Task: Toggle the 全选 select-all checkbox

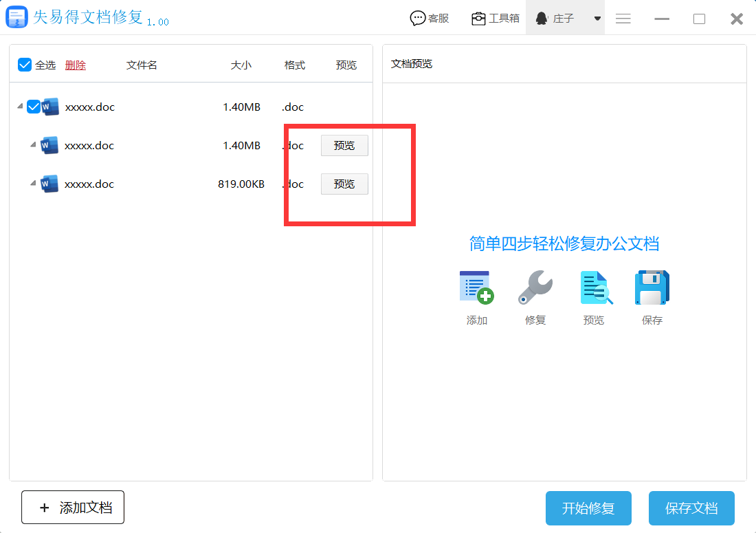Action: 25,65
